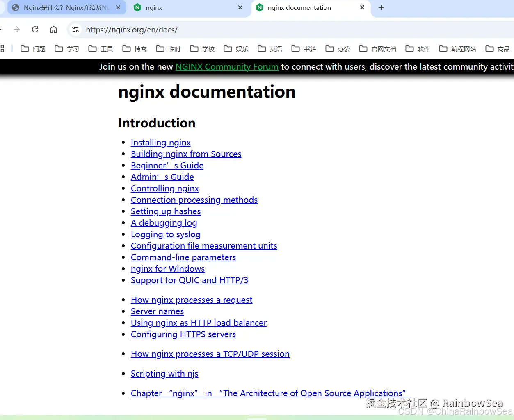The image size is (514, 420).
Task: Close the 'Nginx是什么' tab
Action: click(x=118, y=7)
